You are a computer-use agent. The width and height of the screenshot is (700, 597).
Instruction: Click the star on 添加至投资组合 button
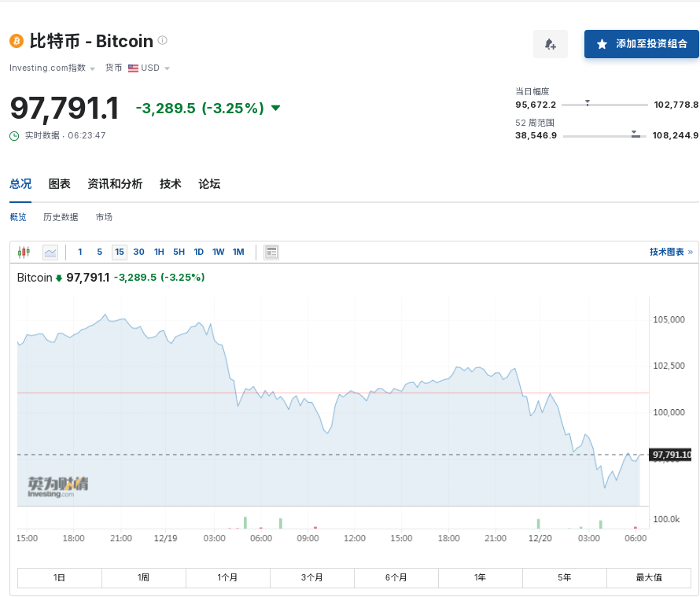pyautogui.click(x=602, y=44)
